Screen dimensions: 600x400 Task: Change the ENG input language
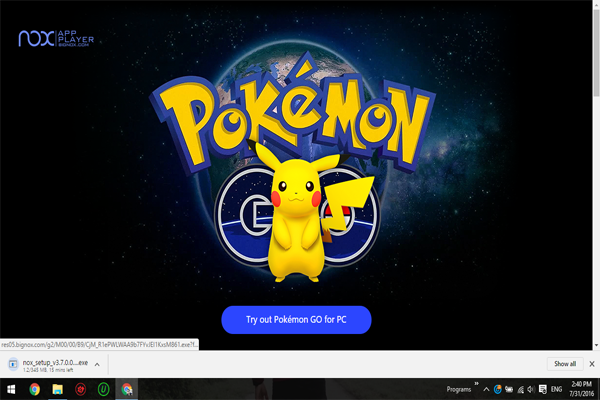click(556, 390)
